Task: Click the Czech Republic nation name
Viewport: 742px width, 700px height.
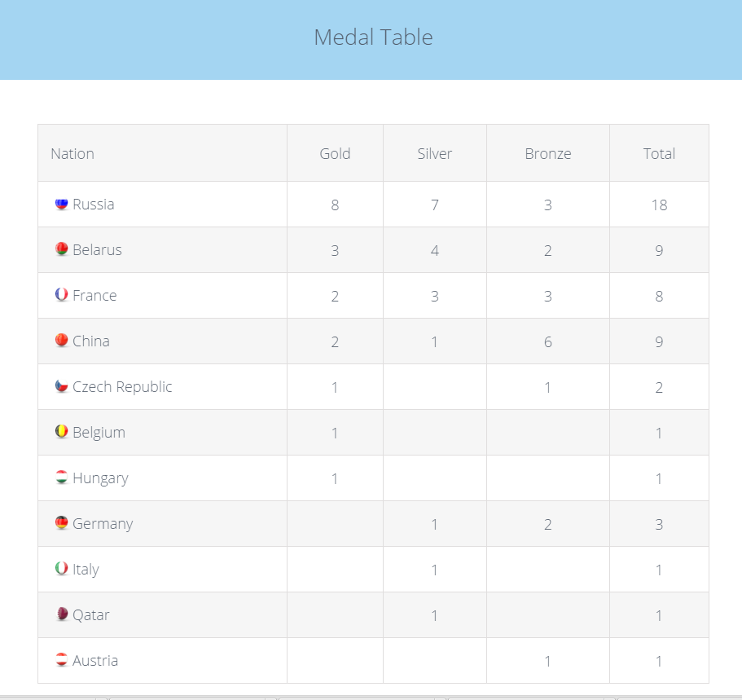Action: pos(122,387)
